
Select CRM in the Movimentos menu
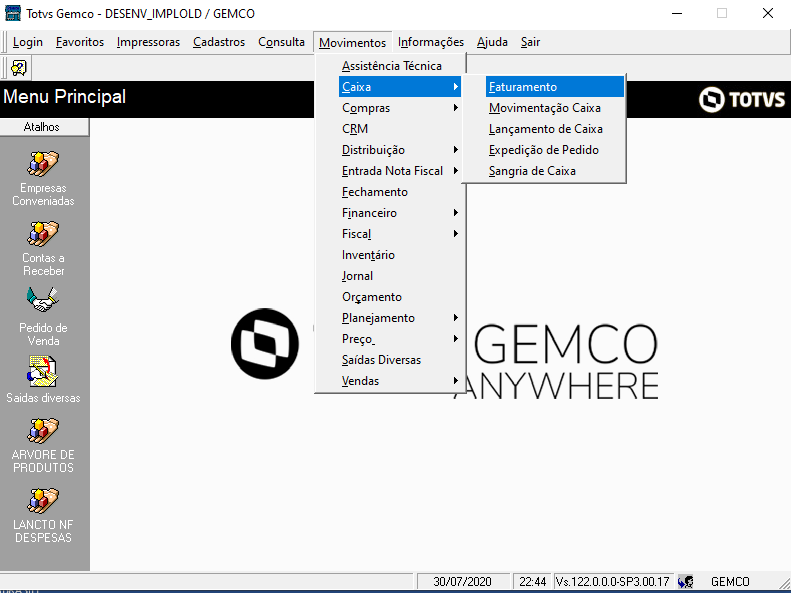click(x=355, y=129)
